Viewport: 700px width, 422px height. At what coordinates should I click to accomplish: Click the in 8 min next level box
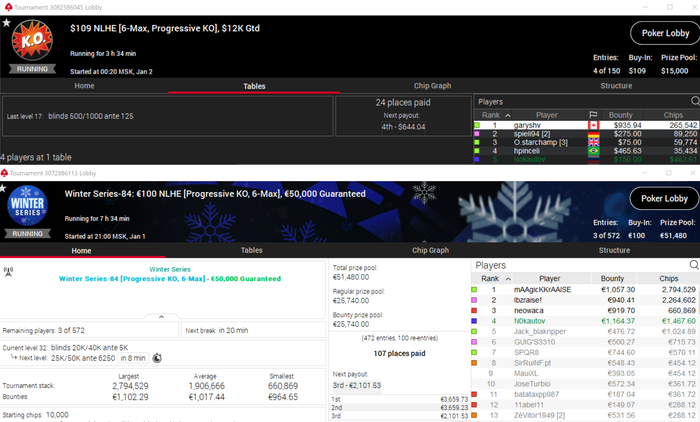tap(133, 358)
